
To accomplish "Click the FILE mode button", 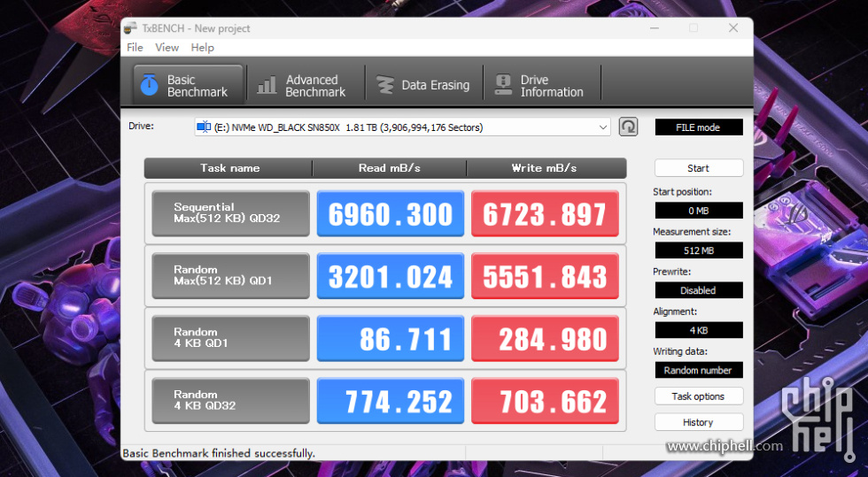I will [x=699, y=127].
